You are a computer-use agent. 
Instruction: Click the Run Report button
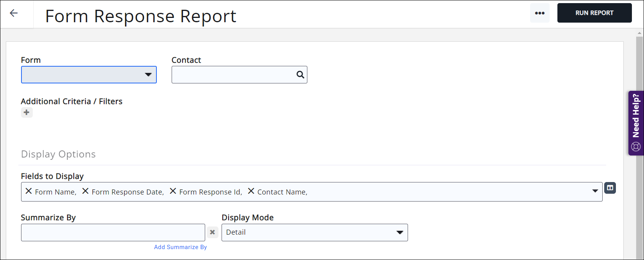pos(594,13)
